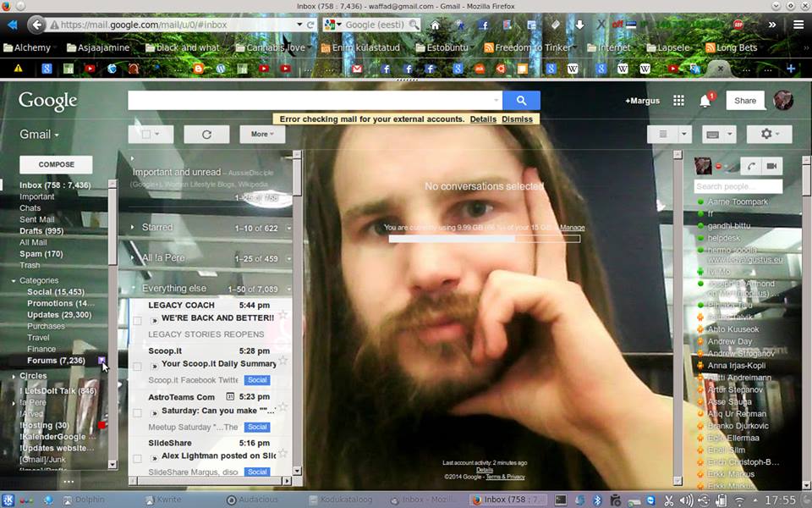Click Manage storage link
812x508 pixels.
(x=573, y=228)
